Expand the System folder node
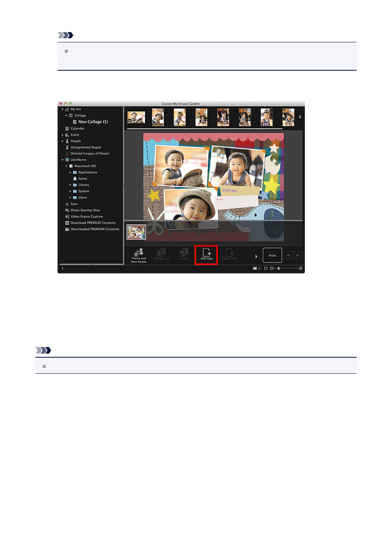 coord(70,191)
